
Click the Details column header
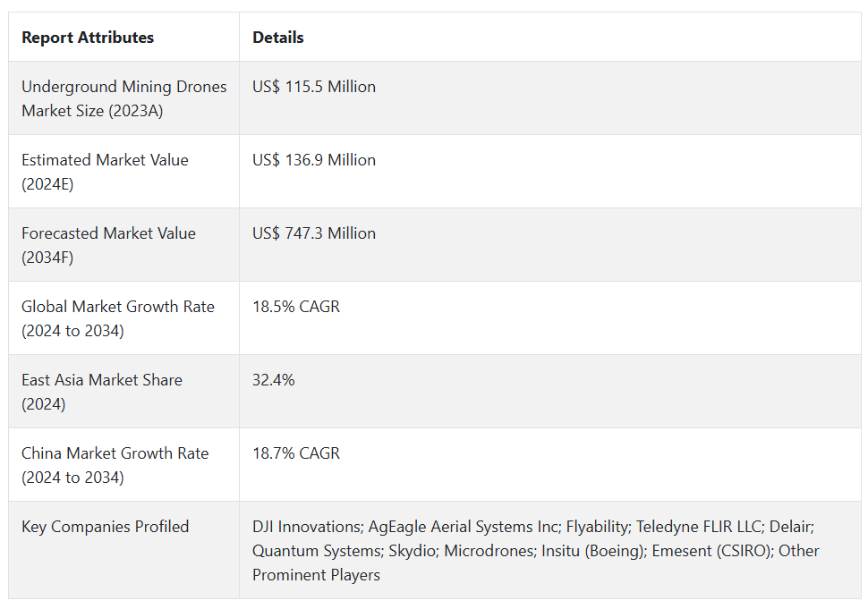(278, 38)
